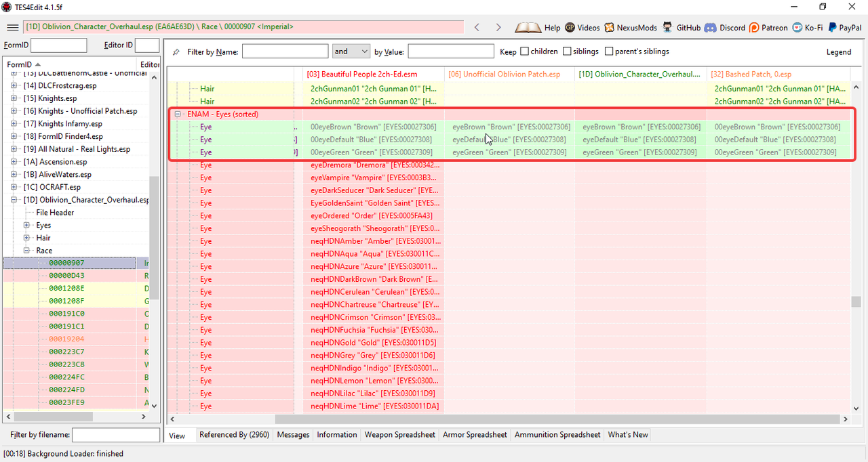Open the Weapon Spreadsheet tab

[399, 435]
